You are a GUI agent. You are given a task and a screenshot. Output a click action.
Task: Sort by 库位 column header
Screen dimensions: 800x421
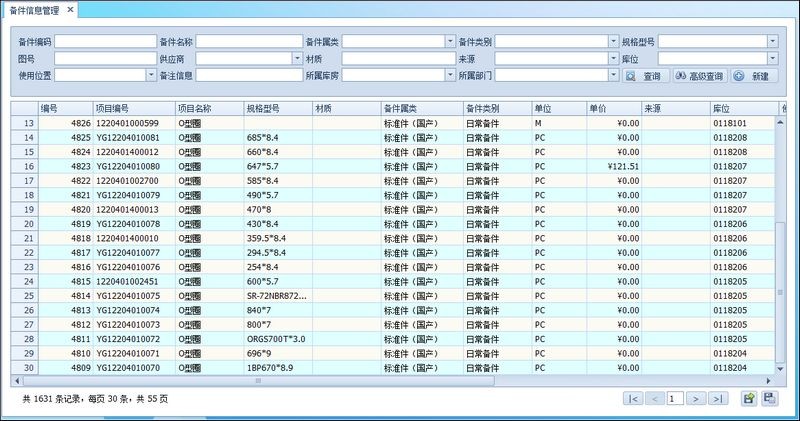click(744, 109)
